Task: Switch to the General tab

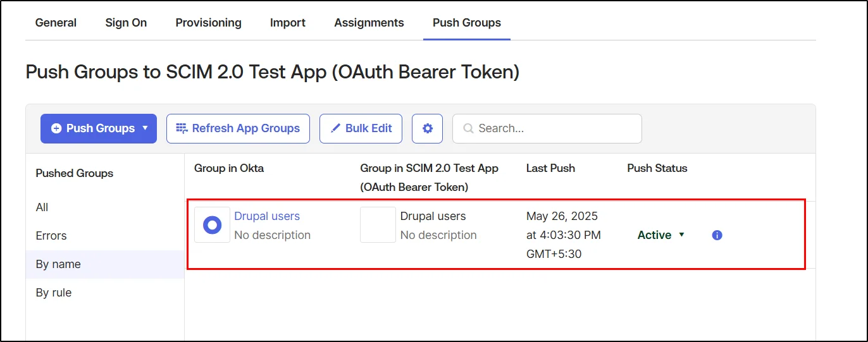Action: (56, 23)
